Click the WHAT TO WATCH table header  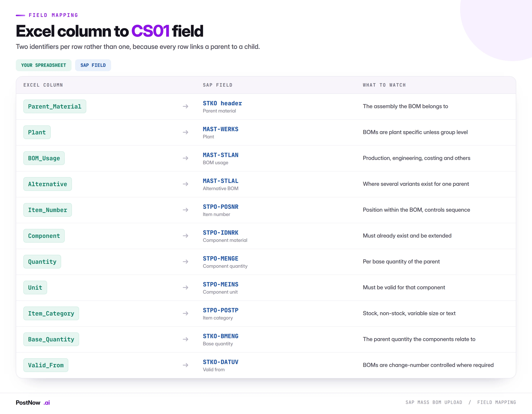click(x=384, y=85)
